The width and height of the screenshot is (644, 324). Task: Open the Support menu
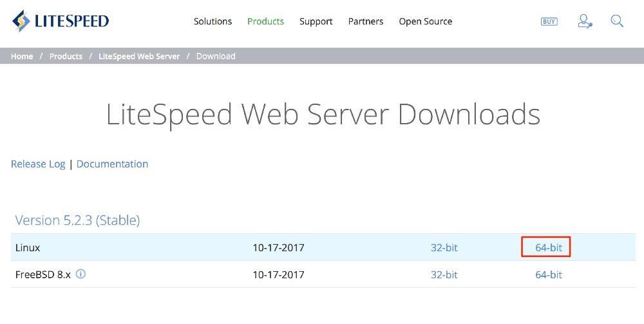[316, 21]
